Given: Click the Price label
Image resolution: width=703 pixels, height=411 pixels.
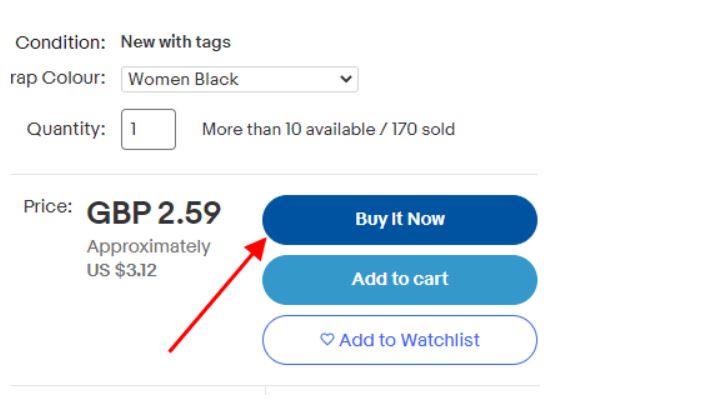Looking at the screenshot, I should [x=50, y=206].
